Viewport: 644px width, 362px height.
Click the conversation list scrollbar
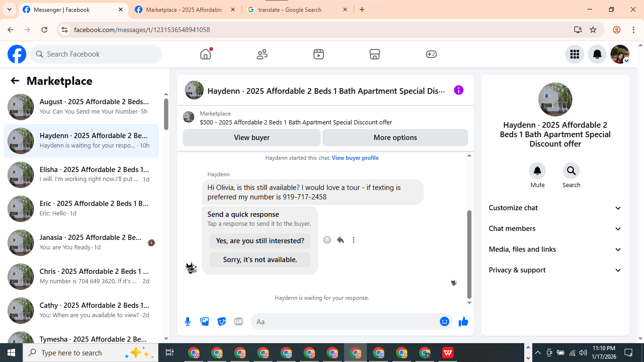click(166, 114)
